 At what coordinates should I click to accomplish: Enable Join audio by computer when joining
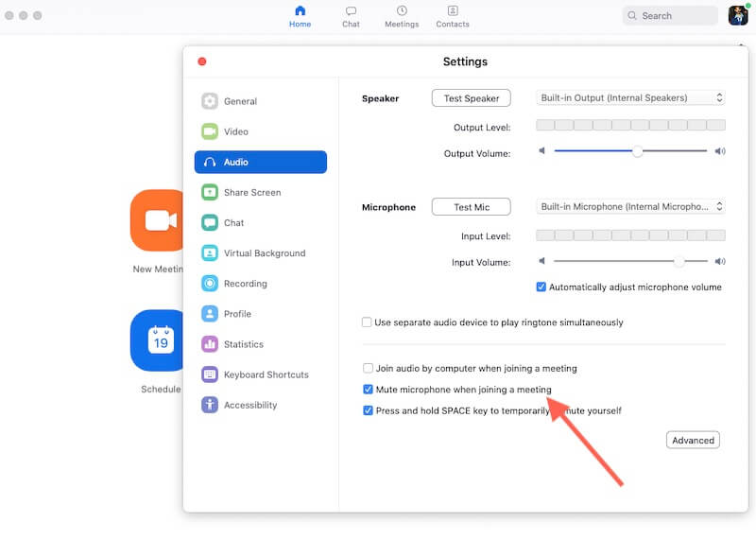368,368
